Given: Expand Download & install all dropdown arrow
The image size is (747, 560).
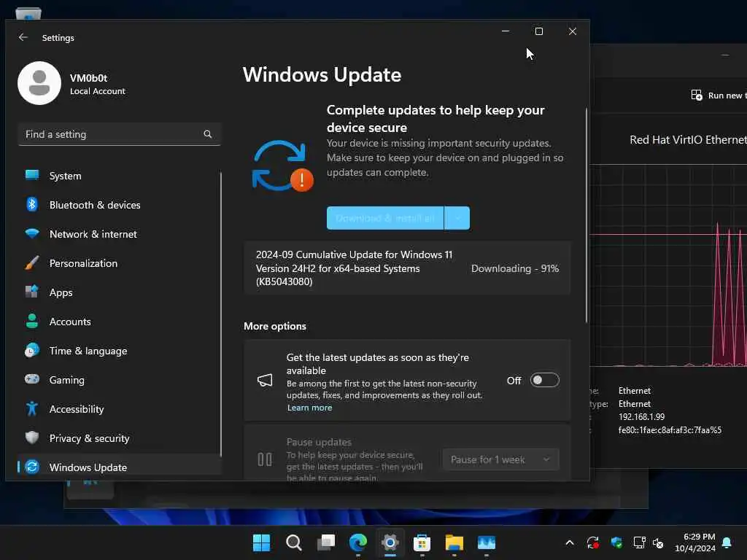Looking at the screenshot, I should click(x=457, y=218).
